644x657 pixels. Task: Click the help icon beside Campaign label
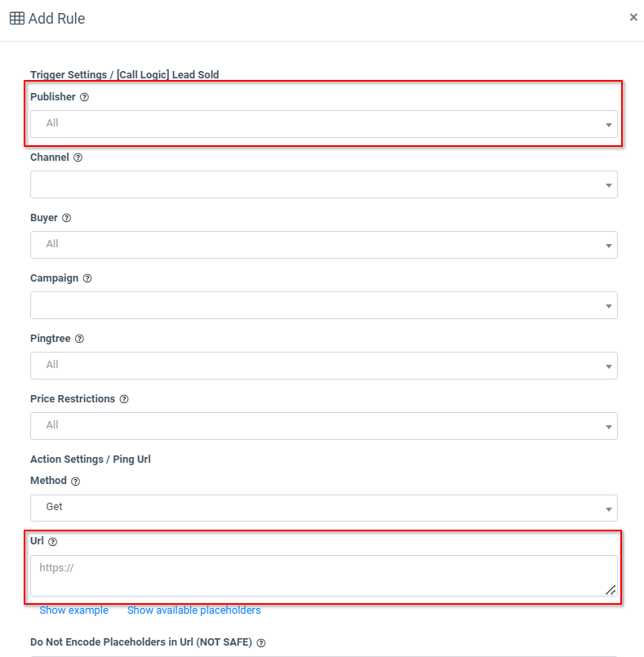[87, 278]
